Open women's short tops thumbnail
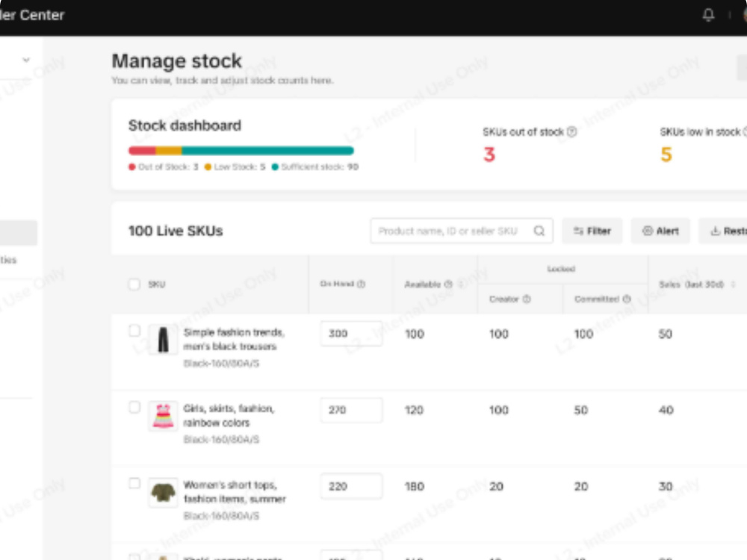Screen dimensions: 747x560 (x=163, y=492)
